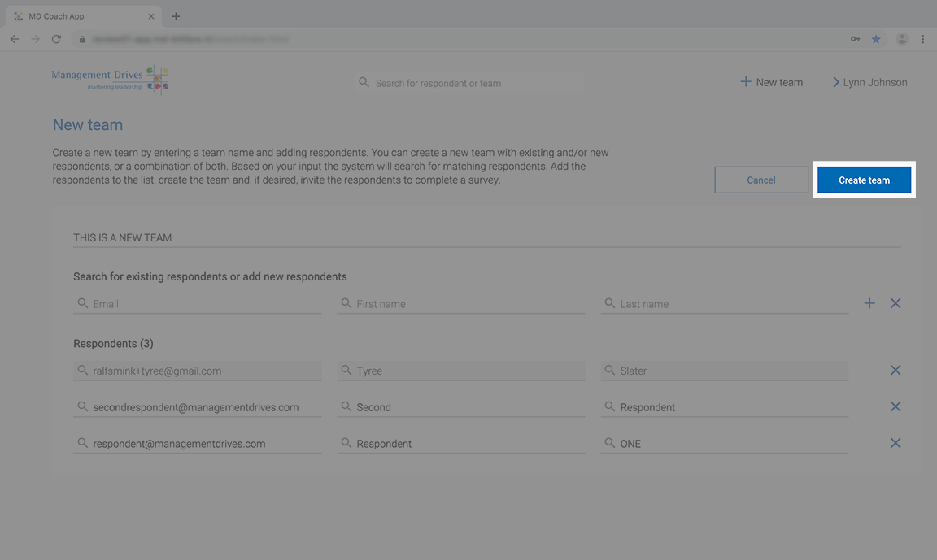Edit the team name field THIS IS A NEW TEAM

click(x=486, y=237)
